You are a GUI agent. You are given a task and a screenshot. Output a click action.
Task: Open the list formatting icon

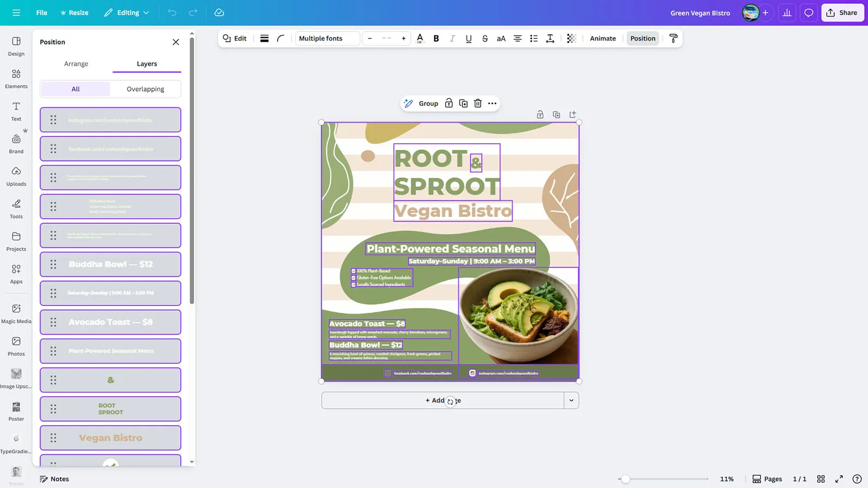click(x=534, y=38)
